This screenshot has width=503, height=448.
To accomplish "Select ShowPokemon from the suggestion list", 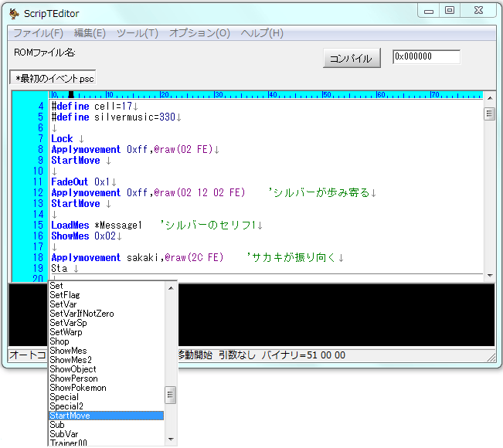I will pos(107,388).
